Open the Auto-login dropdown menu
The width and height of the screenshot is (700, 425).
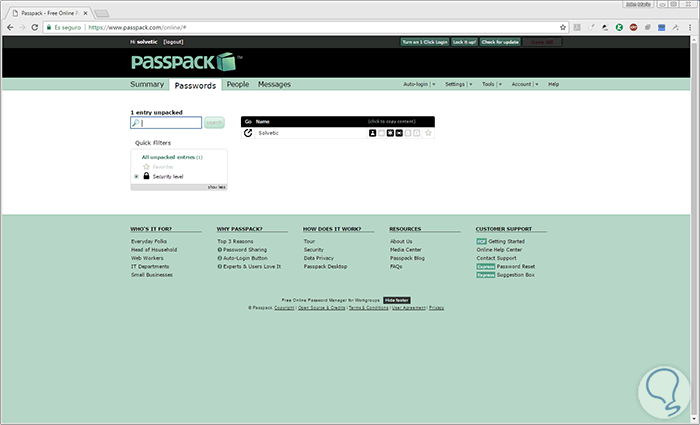[419, 84]
